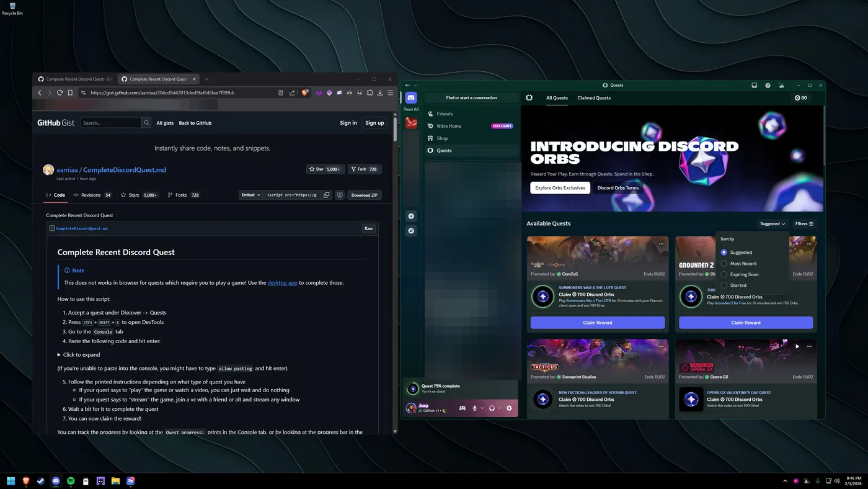Switch to the Claimed Quests tab
This screenshot has width=868, height=489.
coord(594,98)
